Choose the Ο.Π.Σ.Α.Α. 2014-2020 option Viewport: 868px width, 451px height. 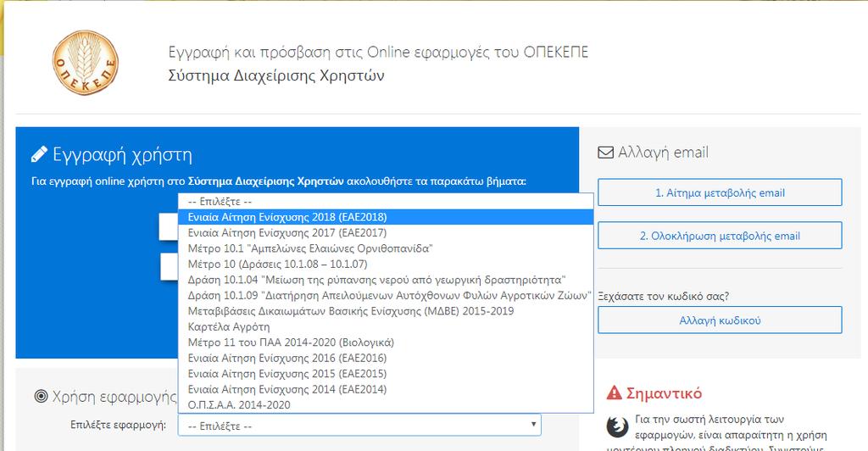coord(386,405)
